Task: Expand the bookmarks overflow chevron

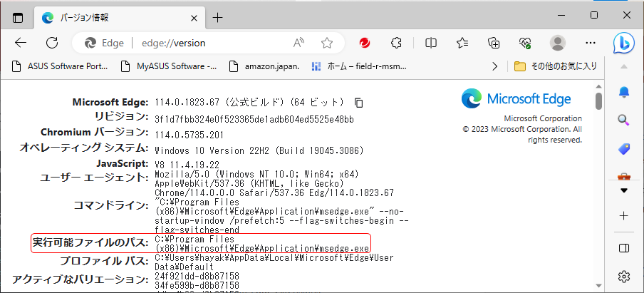Action: tap(495, 66)
